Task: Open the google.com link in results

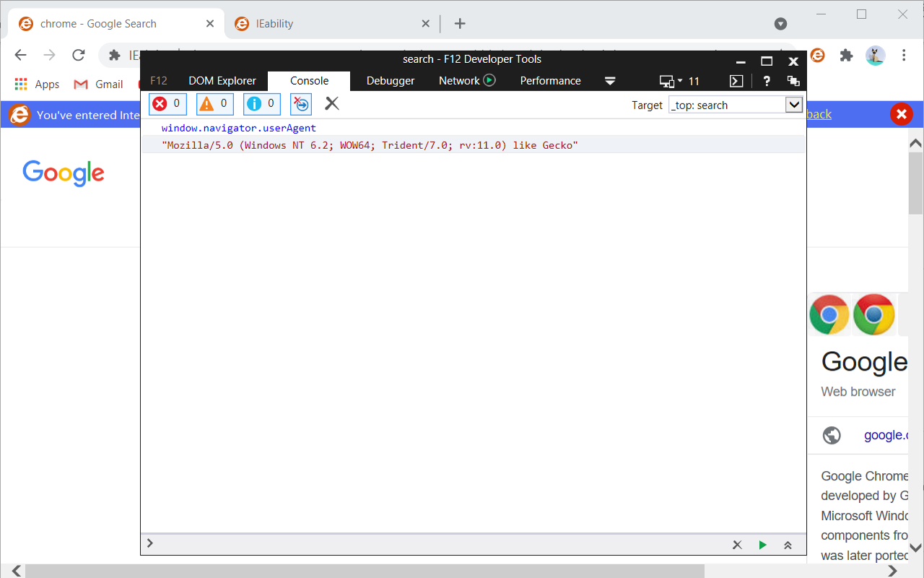Action: (886, 435)
